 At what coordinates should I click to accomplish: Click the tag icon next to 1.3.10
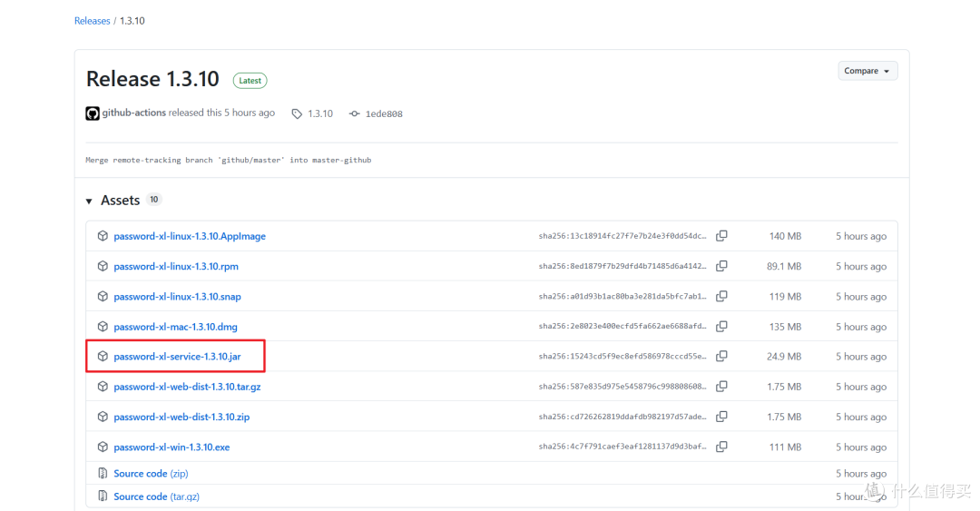coord(297,113)
